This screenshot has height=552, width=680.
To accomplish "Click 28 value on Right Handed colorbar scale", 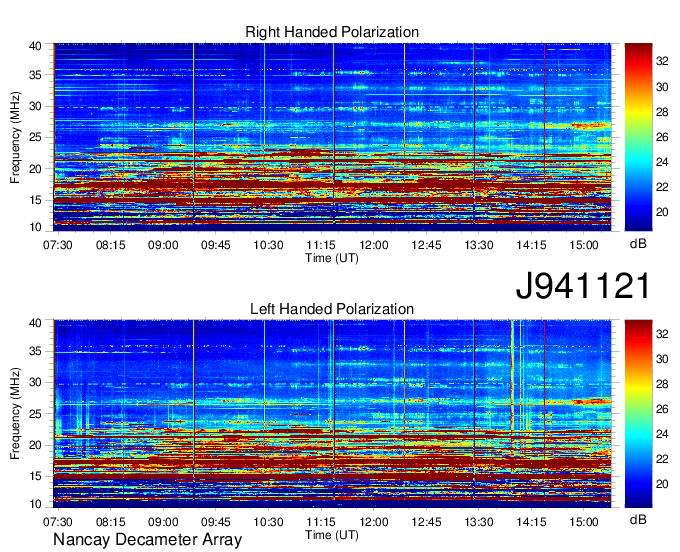I will (662, 112).
